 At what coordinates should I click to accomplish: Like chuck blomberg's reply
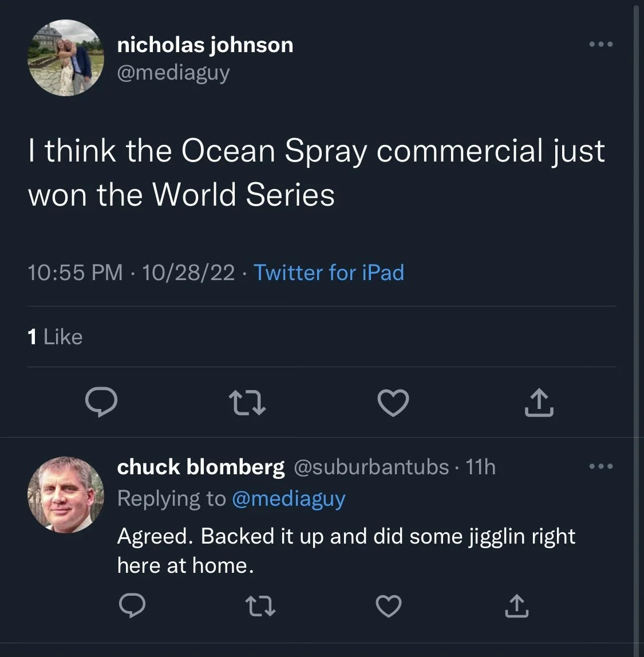coord(389,605)
